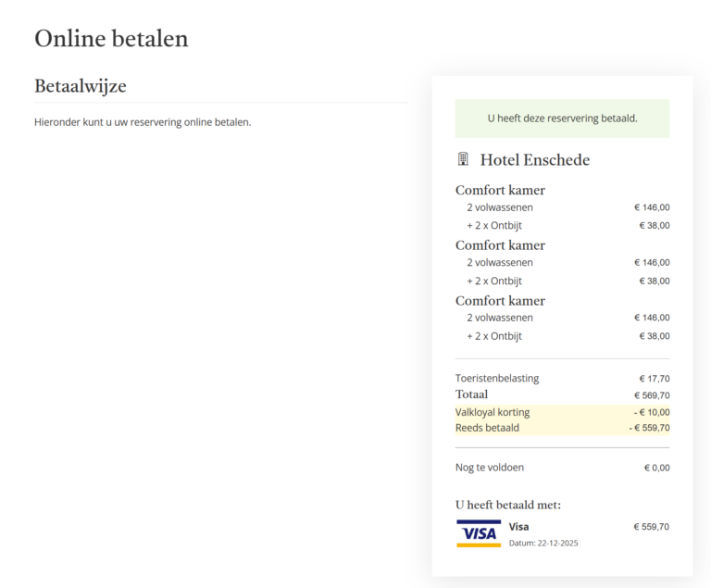
Task: Click the Totaal label
Action: pyautogui.click(x=471, y=394)
